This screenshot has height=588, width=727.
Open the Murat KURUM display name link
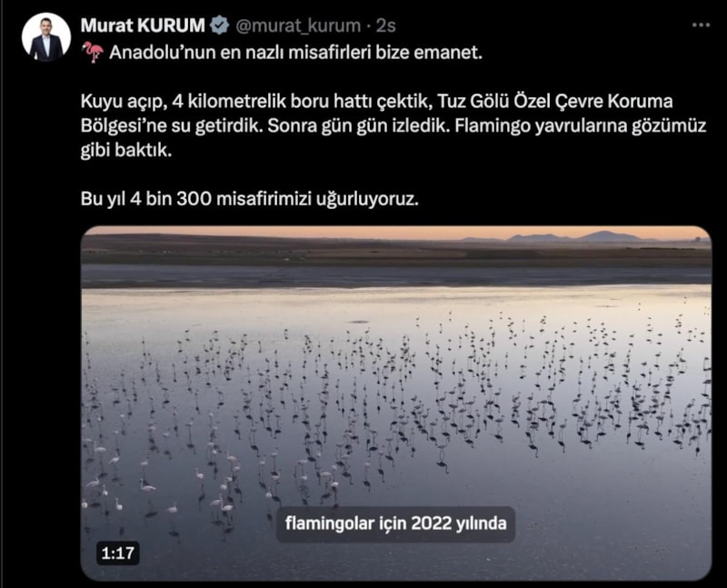pyautogui.click(x=143, y=25)
